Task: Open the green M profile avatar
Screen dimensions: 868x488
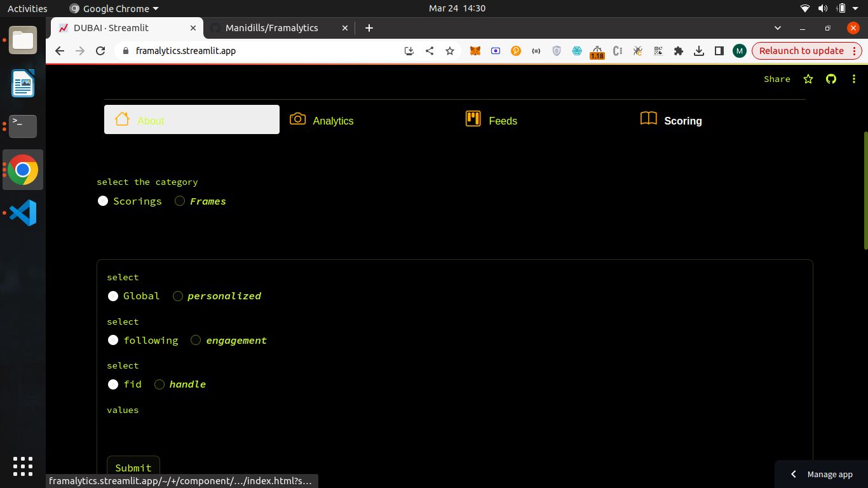Action: 739,51
